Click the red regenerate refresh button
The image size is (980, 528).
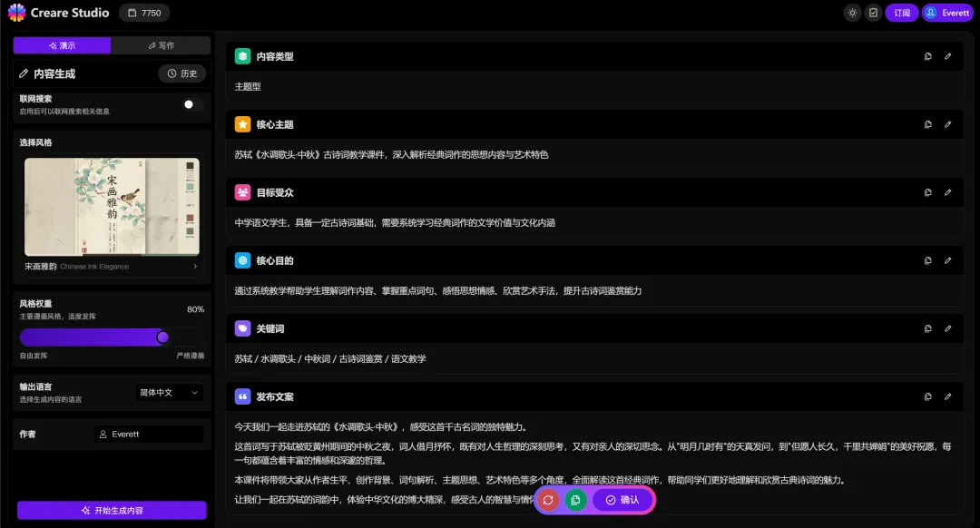(x=548, y=500)
